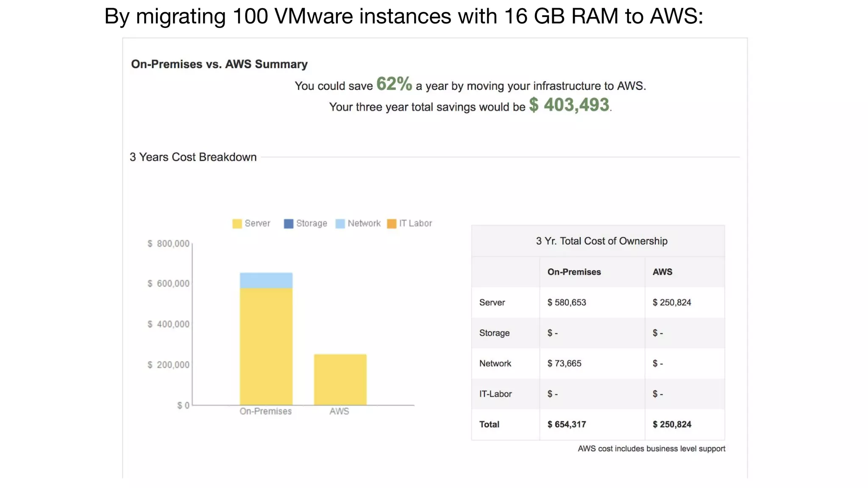Select the light blue Network segment of On-Premises bar
Viewport: 868px width, 488px height.
tap(266, 280)
